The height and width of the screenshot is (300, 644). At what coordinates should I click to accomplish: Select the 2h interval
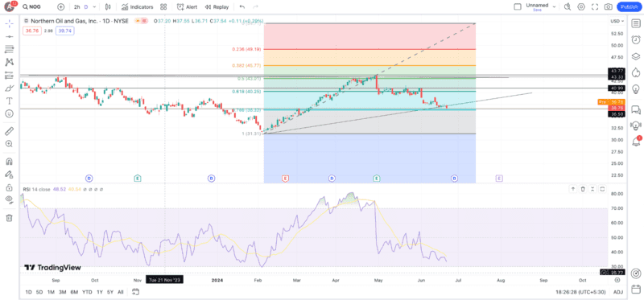click(76, 7)
